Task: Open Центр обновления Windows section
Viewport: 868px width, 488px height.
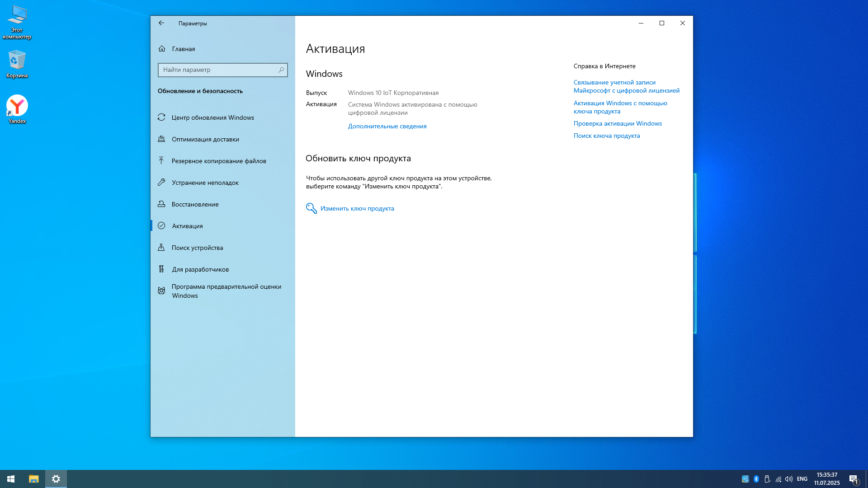Action: (x=212, y=117)
